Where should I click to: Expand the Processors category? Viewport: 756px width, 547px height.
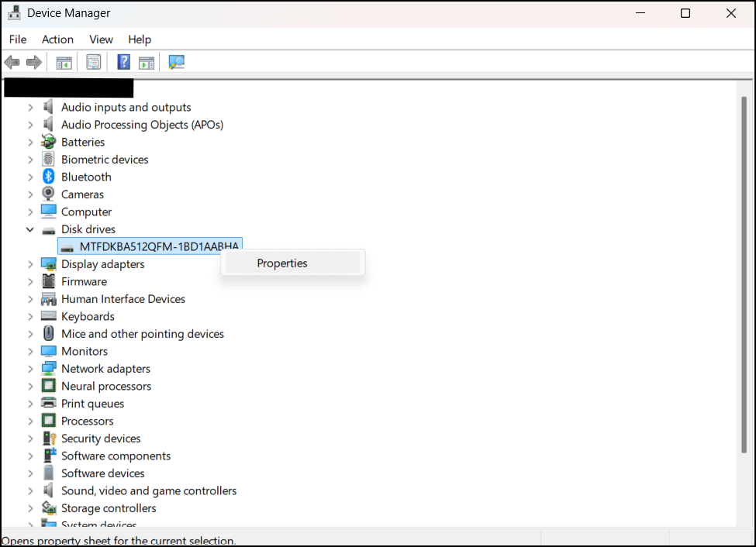(31, 421)
